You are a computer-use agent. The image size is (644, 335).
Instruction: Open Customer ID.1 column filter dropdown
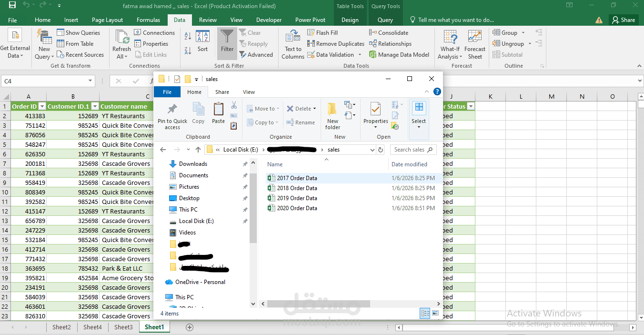(x=95, y=106)
